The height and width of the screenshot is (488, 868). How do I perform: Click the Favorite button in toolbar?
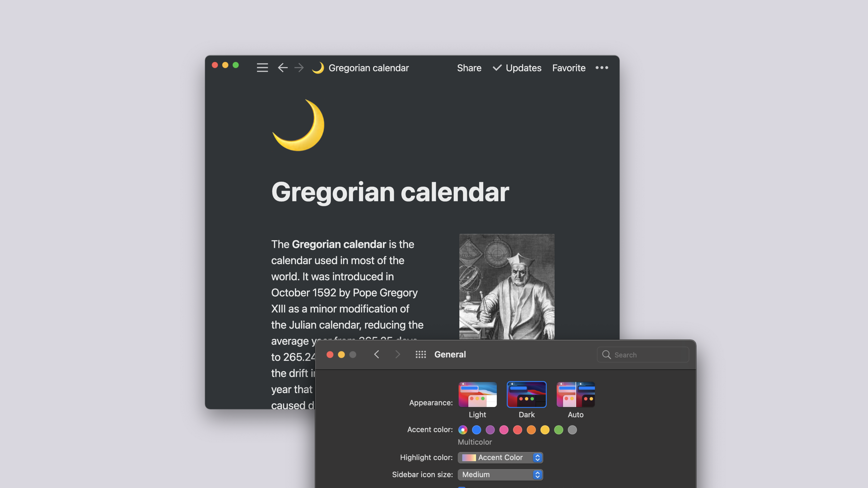pos(568,67)
